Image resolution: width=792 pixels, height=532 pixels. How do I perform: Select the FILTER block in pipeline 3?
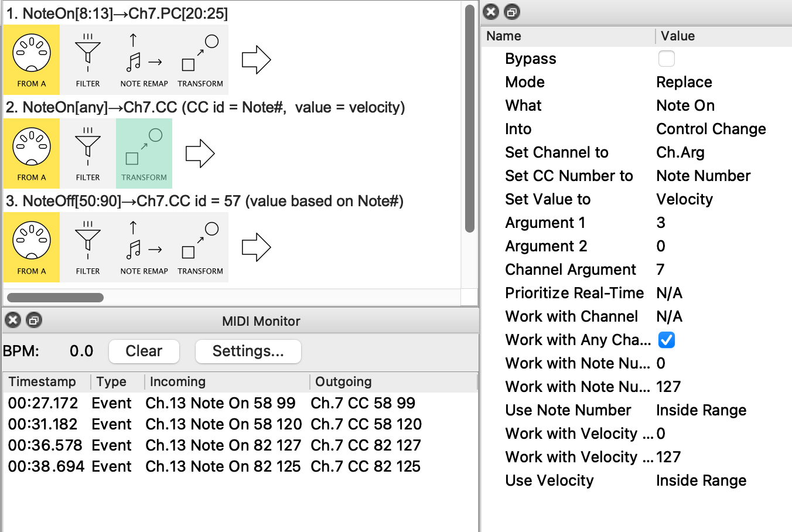pyautogui.click(x=88, y=247)
